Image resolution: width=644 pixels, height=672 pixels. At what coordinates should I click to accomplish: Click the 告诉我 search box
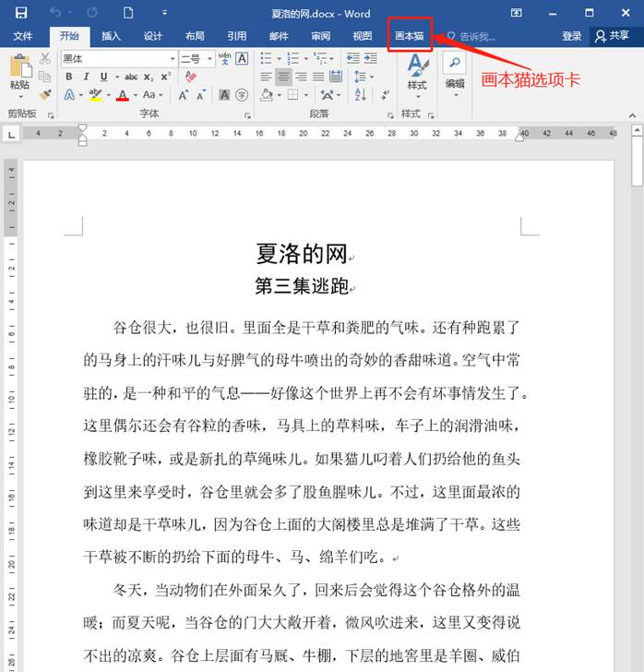click(x=471, y=37)
